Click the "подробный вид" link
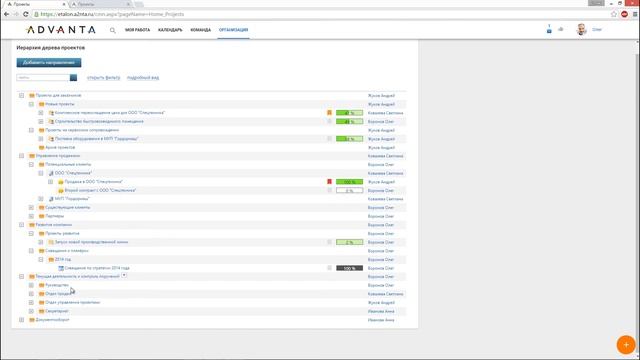The width and height of the screenshot is (640, 360). pyautogui.click(x=143, y=78)
